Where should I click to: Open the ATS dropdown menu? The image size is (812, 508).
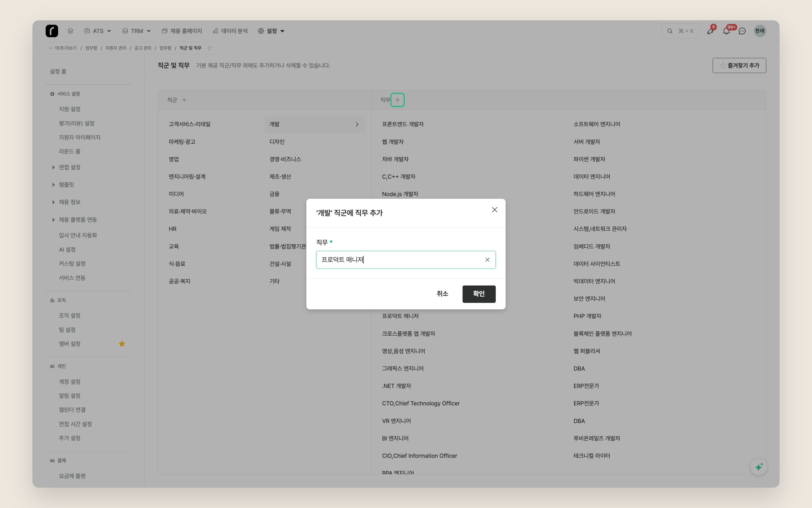pos(97,31)
